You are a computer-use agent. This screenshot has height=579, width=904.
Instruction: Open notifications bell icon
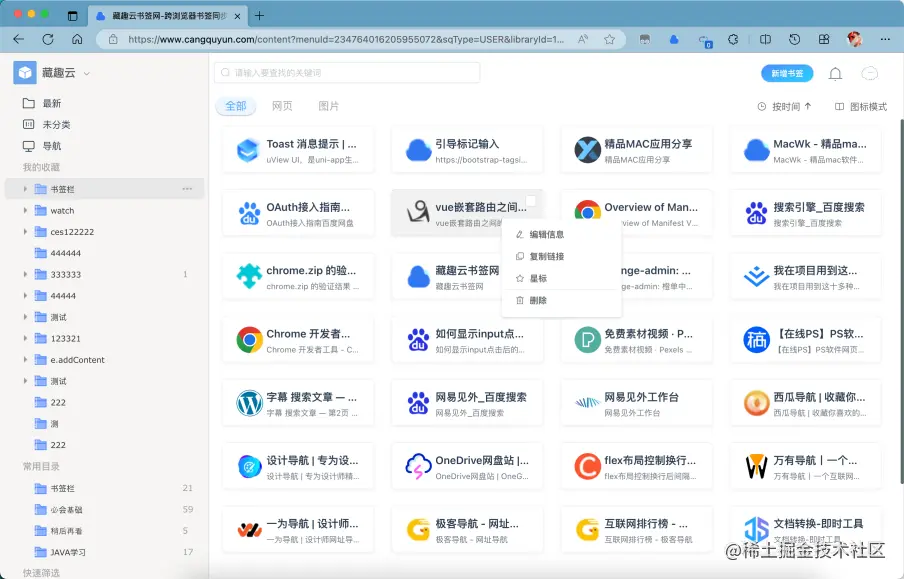(835, 73)
